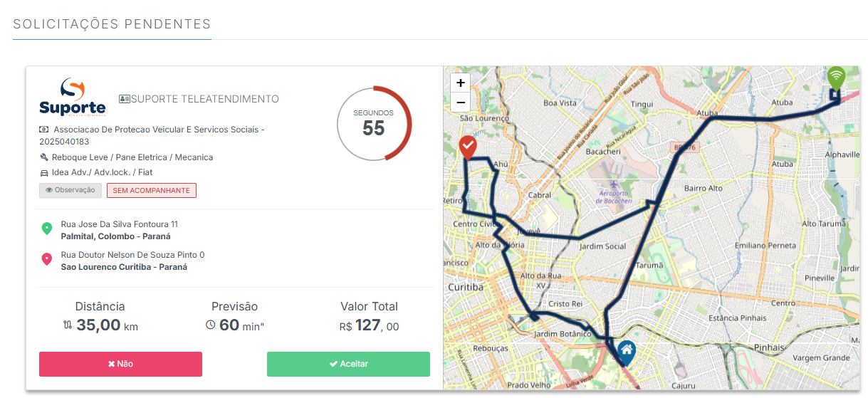Click the Suporte company logo
This screenshot has width=868, height=398.
click(x=73, y=98)
